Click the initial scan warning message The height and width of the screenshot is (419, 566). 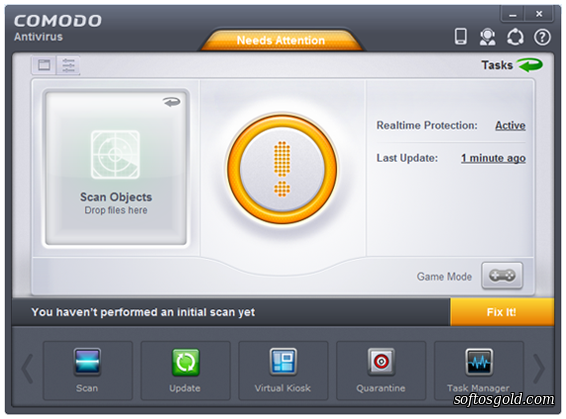tap(143, 312)
